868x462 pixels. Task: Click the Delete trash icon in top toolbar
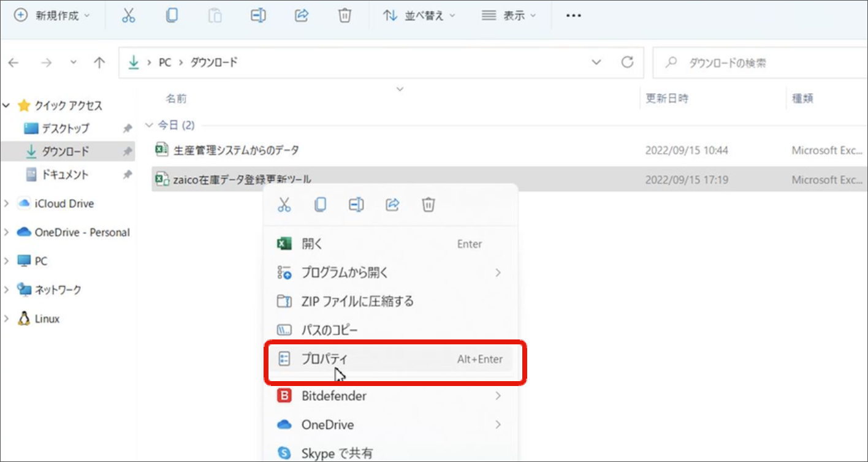pyautogui.click(x=345, y=16)
